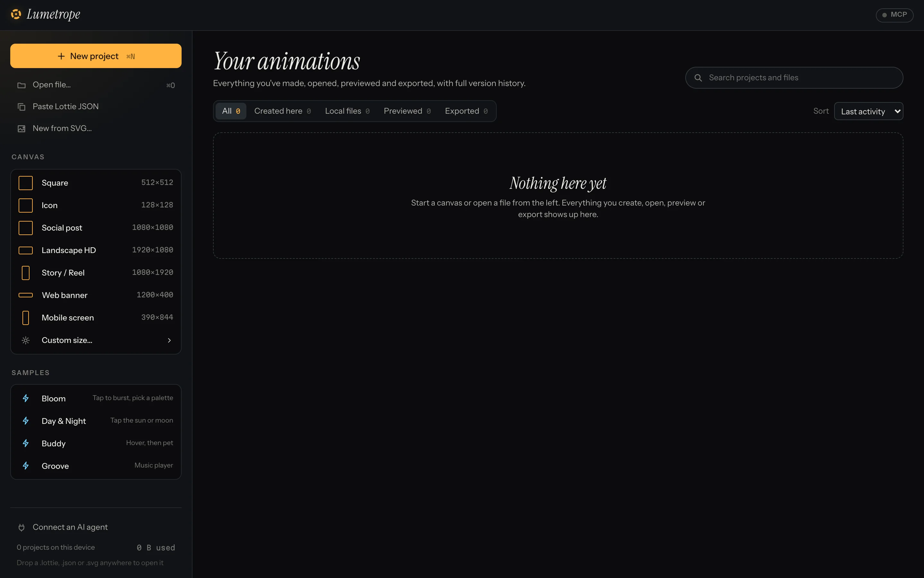Screen dimensions: 924x578
Task: Open the Sort dropdown set to Last activity
Action: click(x=868, y=111)
